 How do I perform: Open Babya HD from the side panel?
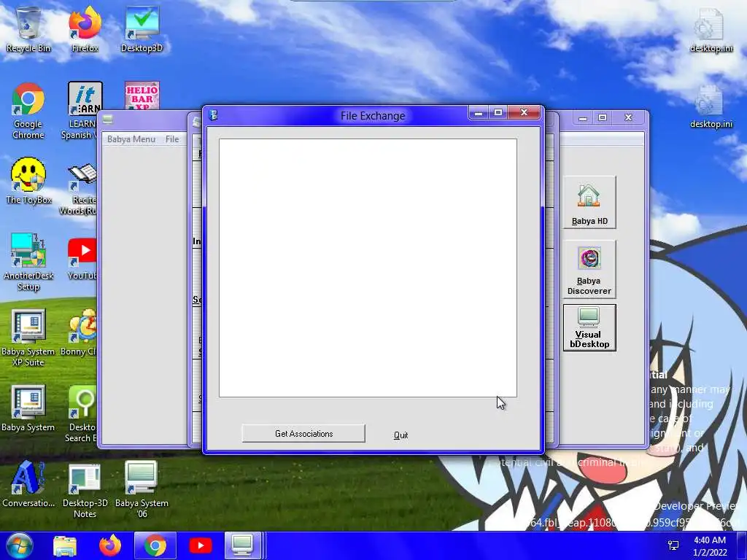click(589, 202)
